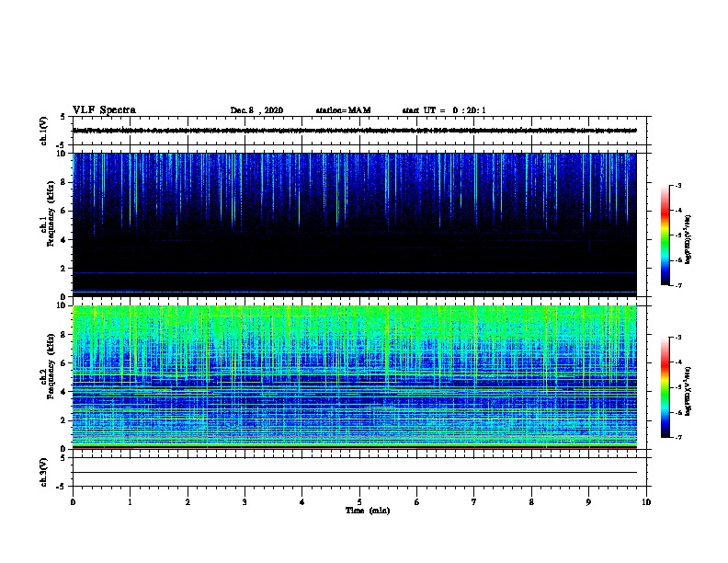Screen dimensions: 728x563
Task: Click the flat ch.3 voltage line
Action: pyautogui.click(x=355, y=473)
